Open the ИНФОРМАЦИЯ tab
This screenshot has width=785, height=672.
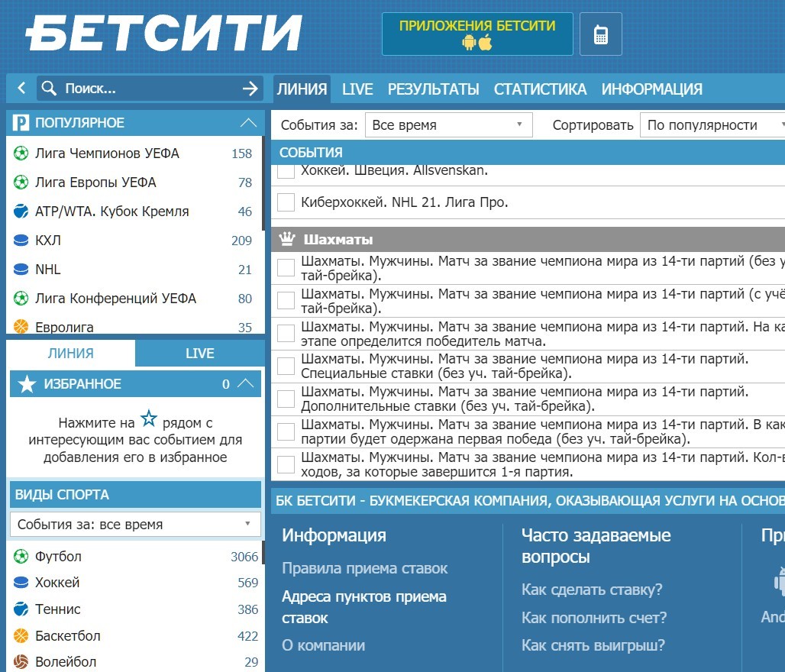tap(652, 89)
